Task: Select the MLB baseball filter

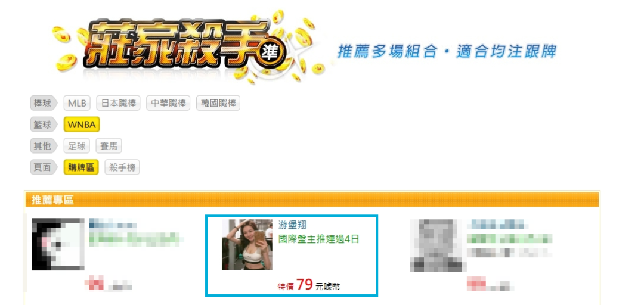Action: click(x=77, y=104)
